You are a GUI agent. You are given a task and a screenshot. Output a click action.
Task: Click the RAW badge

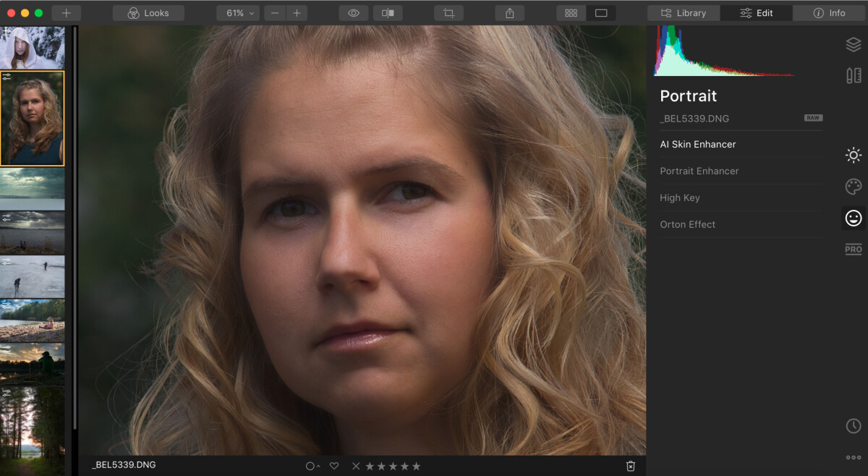pyautogui.click(x=813, y=118)
